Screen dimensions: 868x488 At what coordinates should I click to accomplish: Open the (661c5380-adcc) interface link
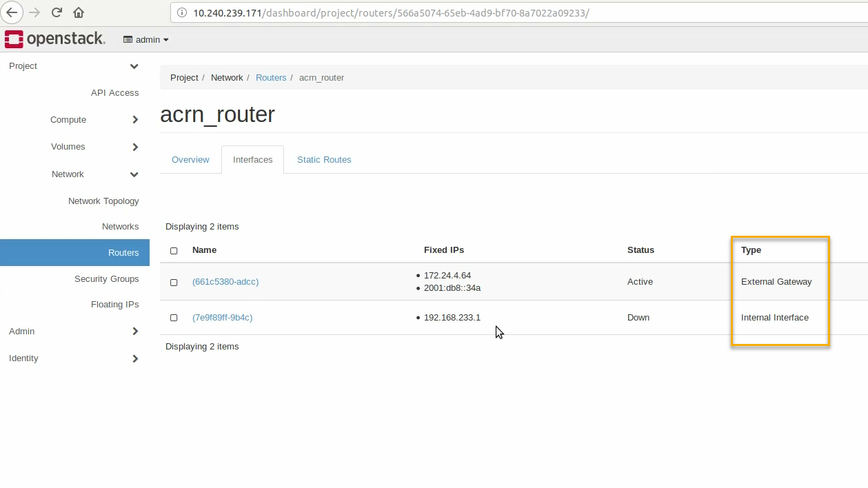(225, 282)
